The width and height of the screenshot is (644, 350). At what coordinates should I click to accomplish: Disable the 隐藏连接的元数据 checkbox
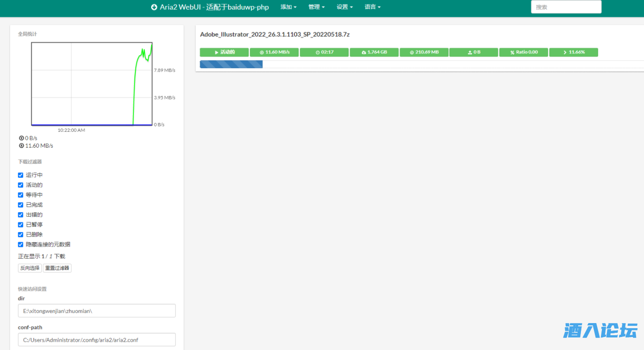click(20, 244)
